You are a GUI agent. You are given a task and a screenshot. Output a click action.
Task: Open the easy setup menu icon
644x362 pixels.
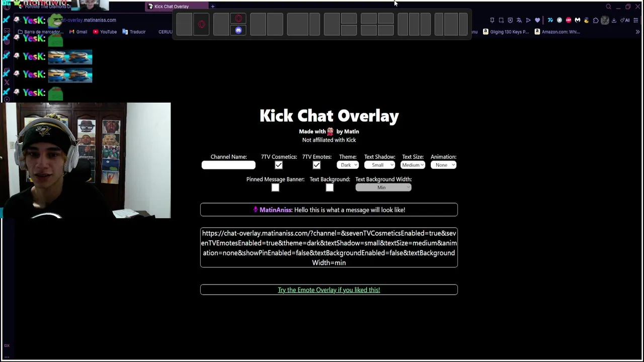[636, 20]
